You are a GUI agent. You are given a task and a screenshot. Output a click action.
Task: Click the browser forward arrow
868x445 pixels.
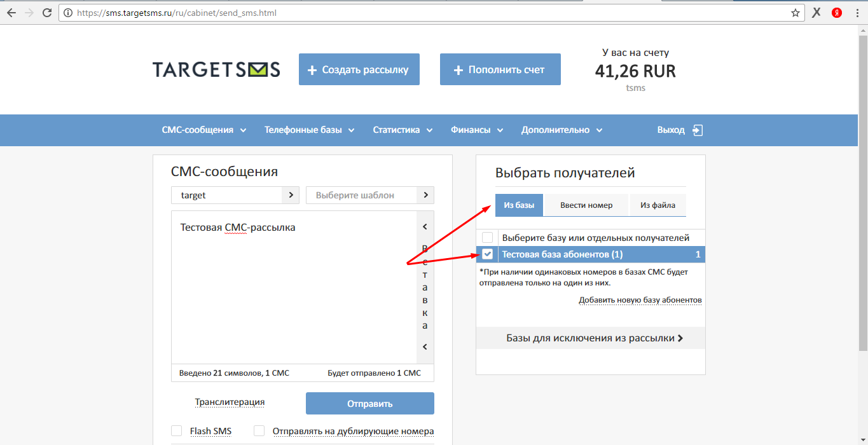(x=29, y=13)
